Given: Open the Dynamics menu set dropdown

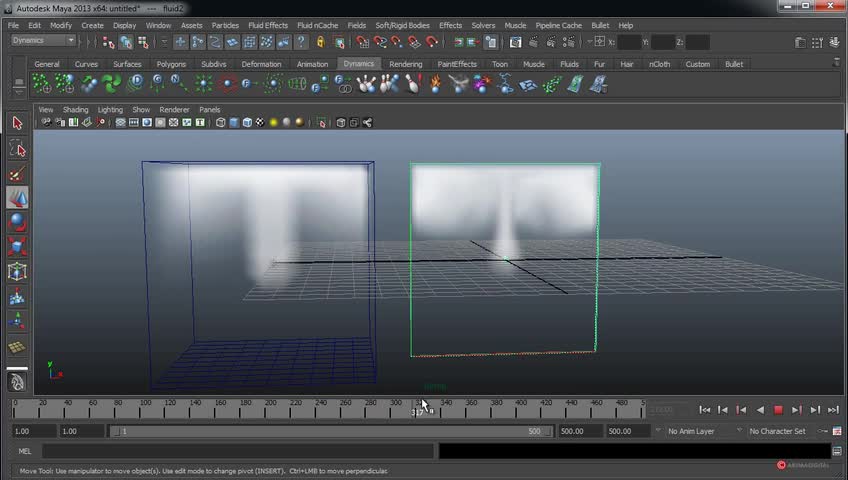Looking at the screenshot, I should point(43,41).
